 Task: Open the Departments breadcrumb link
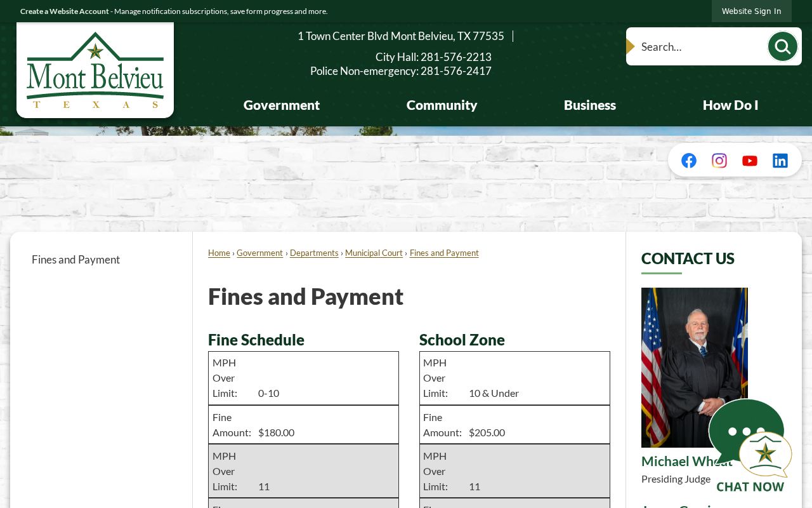pyautogui.click(x=314, y=253)
